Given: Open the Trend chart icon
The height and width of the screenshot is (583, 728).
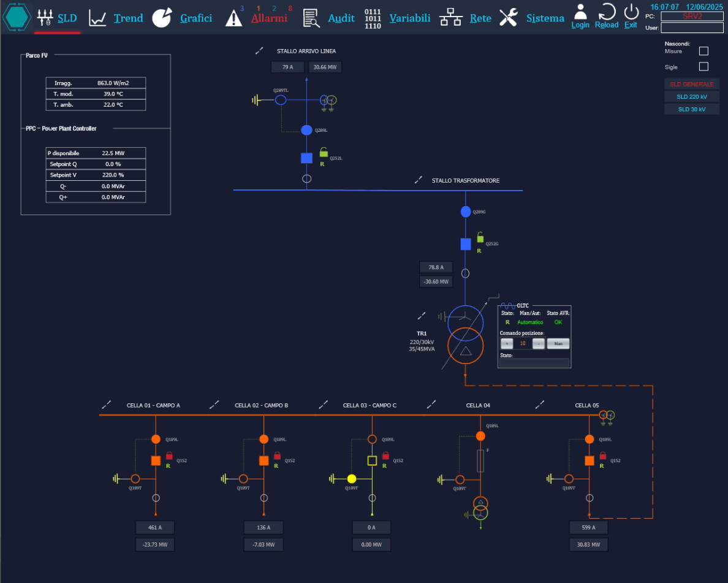Looking at the screenshot, I should [97, 18].
